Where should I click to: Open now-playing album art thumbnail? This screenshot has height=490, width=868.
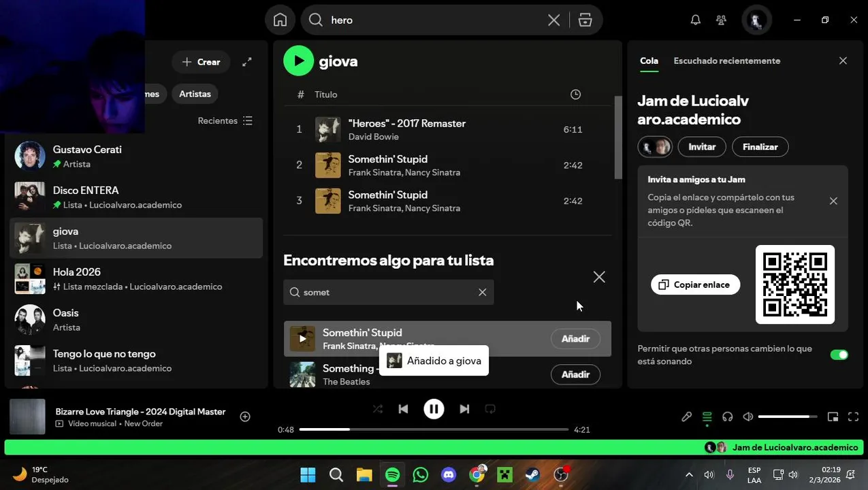pos(27,416)
